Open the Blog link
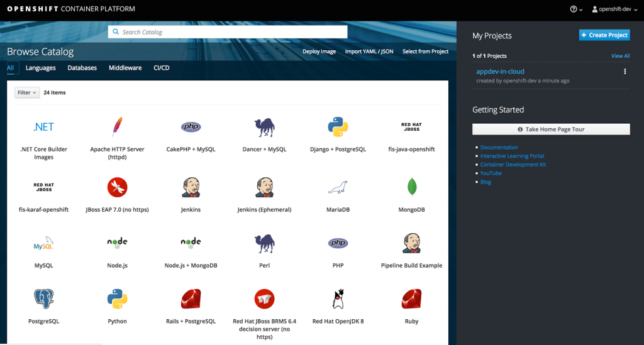 [486, 182]
